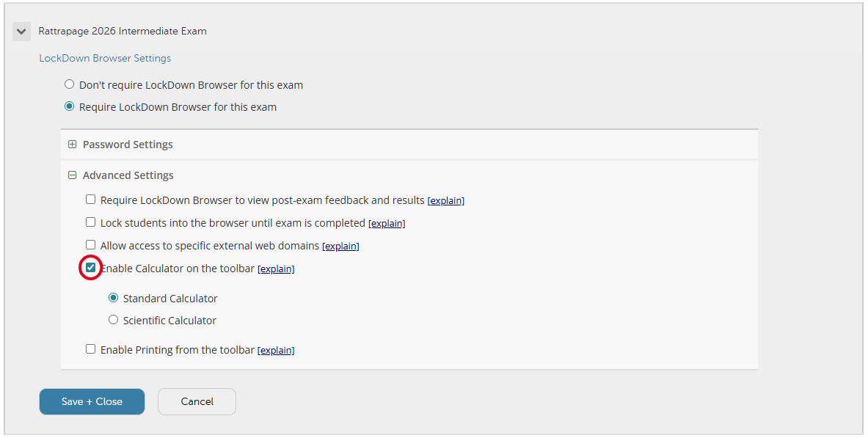
Task: Check Allow access to specific external web domains
Action: [x=91, y=245]
